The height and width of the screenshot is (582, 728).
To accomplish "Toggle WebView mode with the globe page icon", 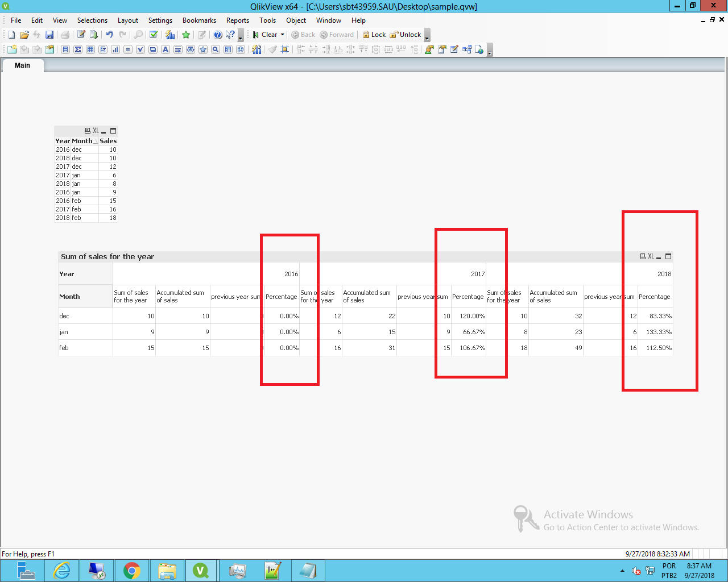I will 479,49.
